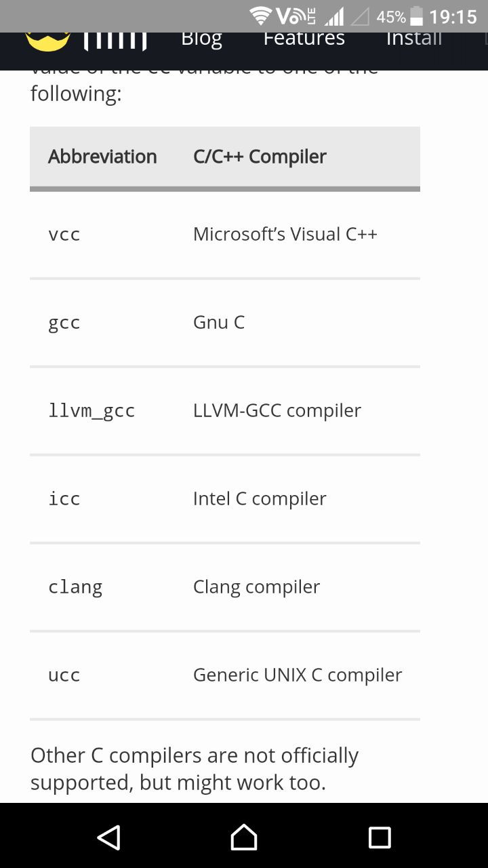Tap the recent apps square icon
Viewport: 488px width, 868px height.
click(x=380, y=837)
